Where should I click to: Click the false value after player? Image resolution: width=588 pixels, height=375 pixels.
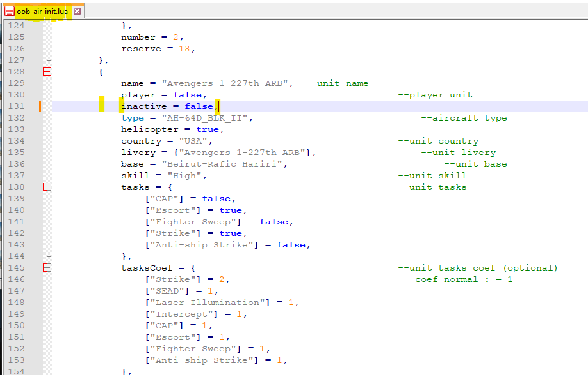(x=187, y=95)
